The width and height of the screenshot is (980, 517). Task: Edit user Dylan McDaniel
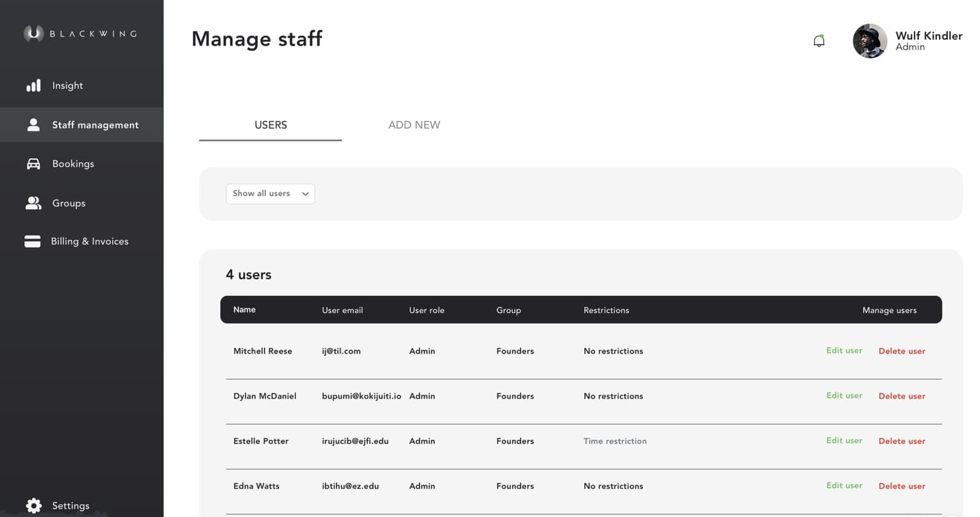(x=844, y=395)
